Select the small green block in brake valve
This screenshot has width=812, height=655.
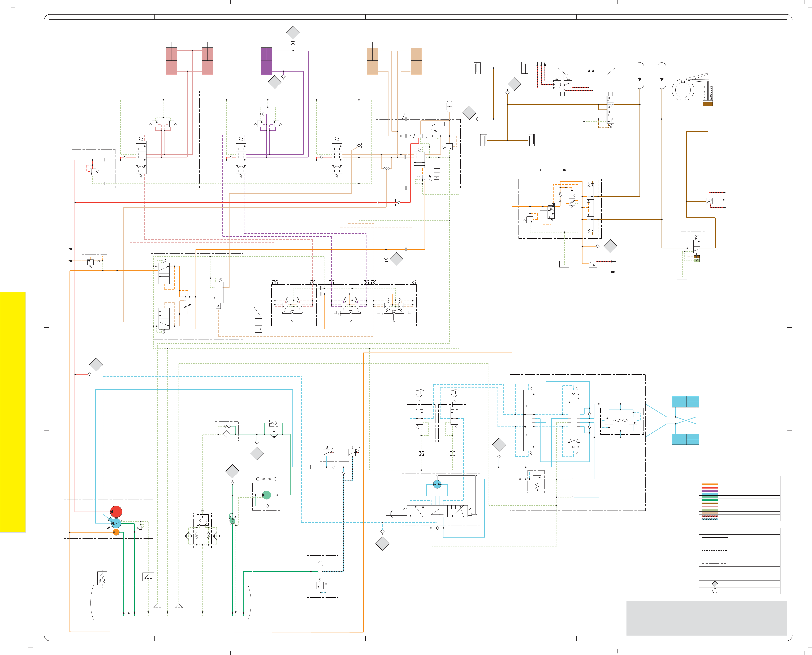click(x=697, y=260)
